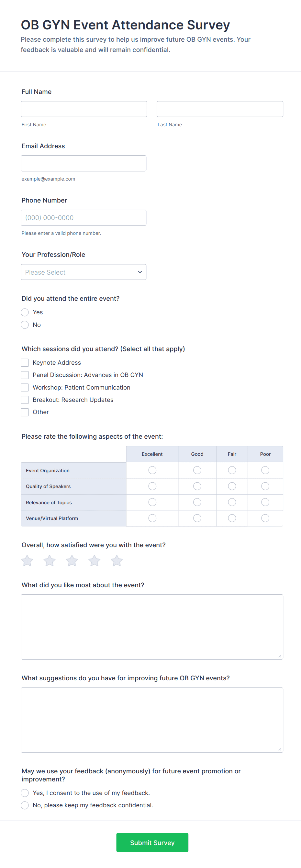The width and height of the screenshot is (301, 868).
Task: Open the Your Profession/Role dropdown
Action: [84, 272]
